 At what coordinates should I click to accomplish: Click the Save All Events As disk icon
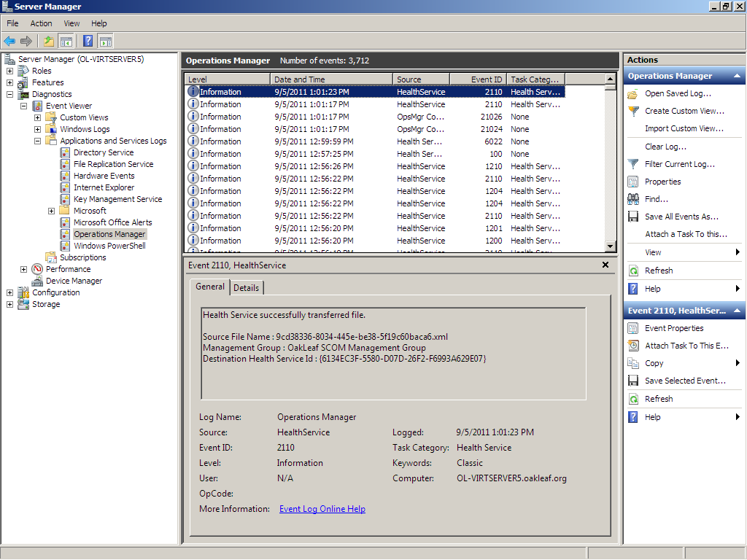[x=633, y=217]
